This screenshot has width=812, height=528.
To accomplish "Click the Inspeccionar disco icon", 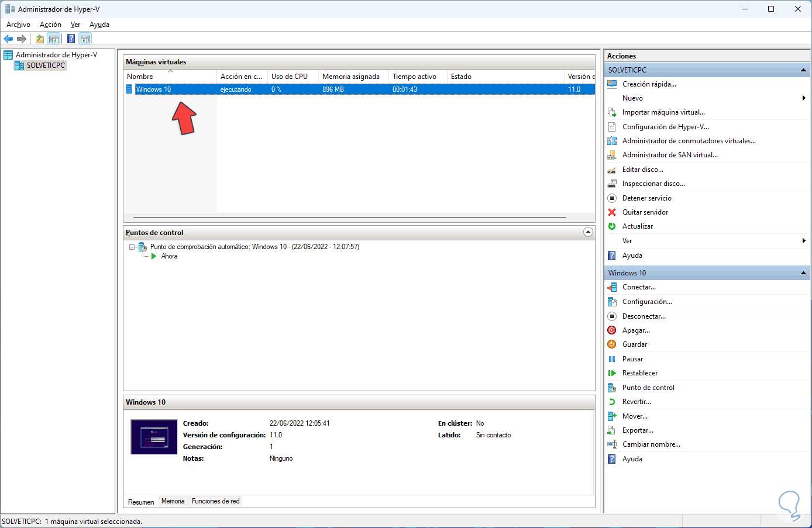I will pos(612,184).
